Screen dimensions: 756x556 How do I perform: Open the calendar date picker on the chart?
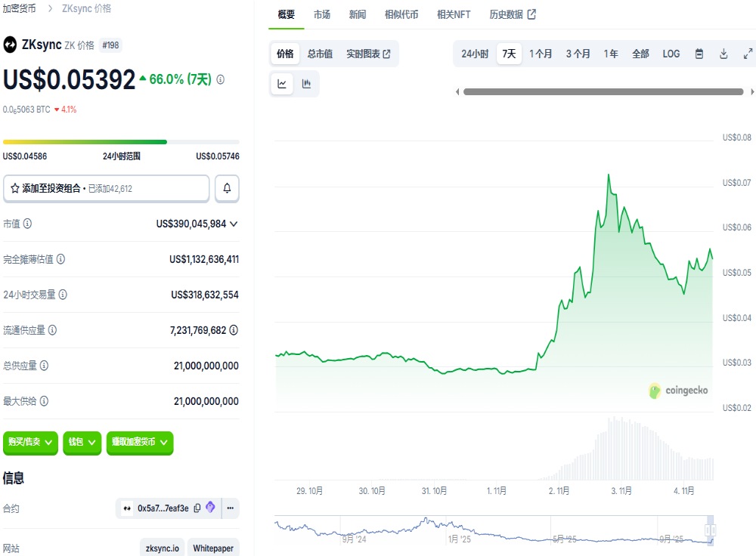699,54
